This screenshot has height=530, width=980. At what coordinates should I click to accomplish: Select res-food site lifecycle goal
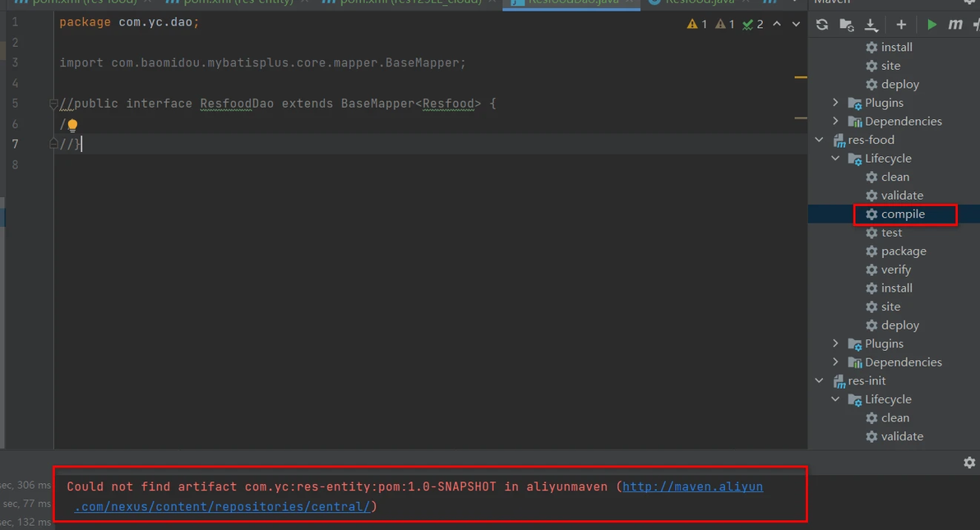pos(890,306)
